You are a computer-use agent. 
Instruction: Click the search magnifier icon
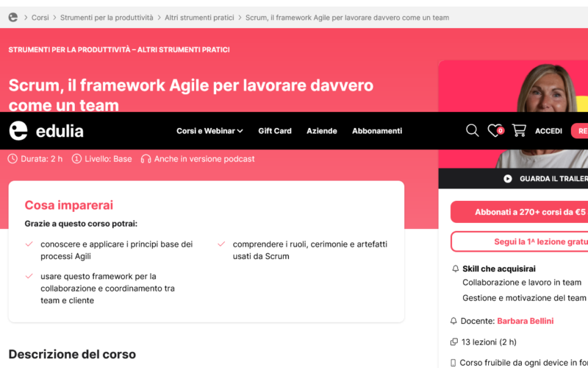[472, 131]
